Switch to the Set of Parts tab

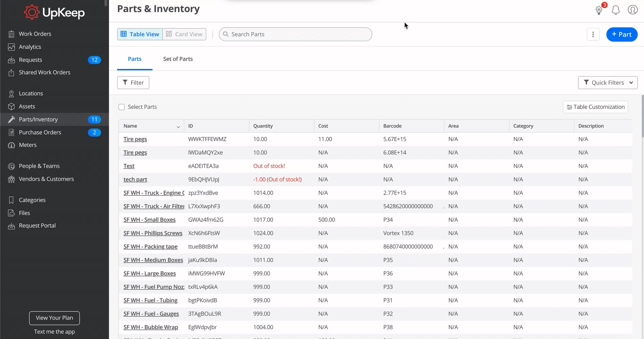pyautogui.click(x=178, y=59)
